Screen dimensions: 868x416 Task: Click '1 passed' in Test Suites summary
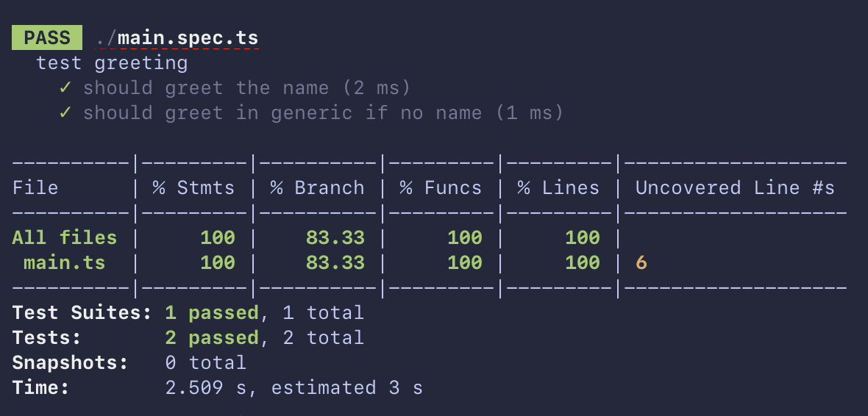pos(212,313)
